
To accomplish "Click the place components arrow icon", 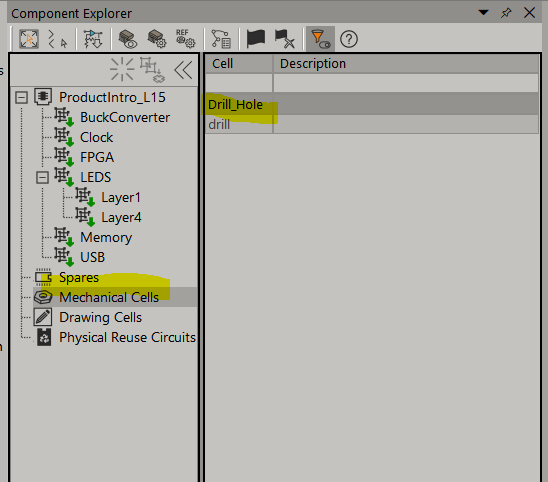I will (x=93, y=39).
